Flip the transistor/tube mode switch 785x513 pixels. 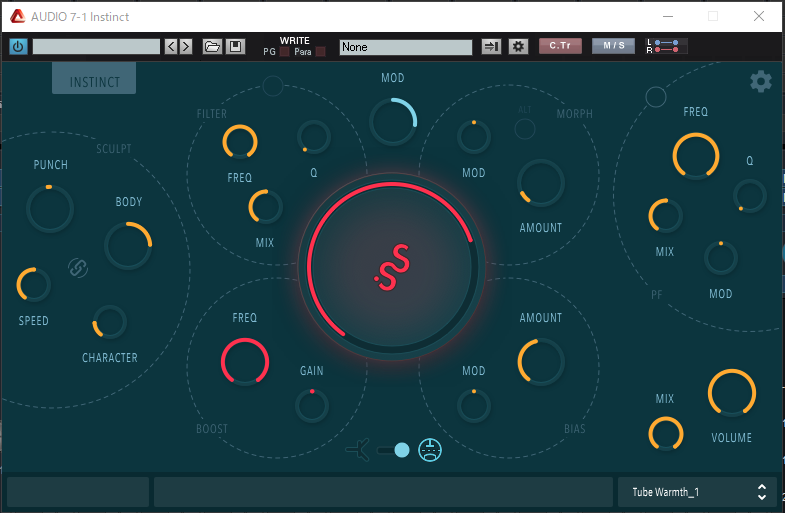pos(394,450)
